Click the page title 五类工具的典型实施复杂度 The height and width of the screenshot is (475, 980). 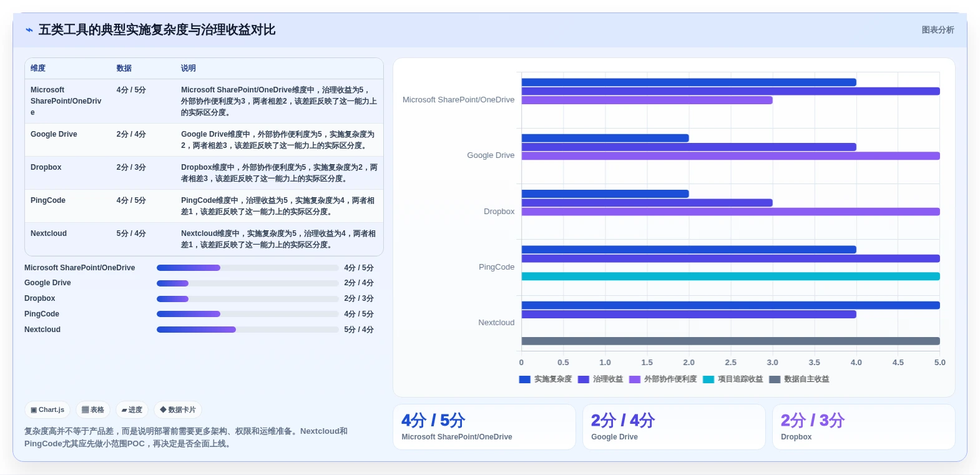pos(157,30)
